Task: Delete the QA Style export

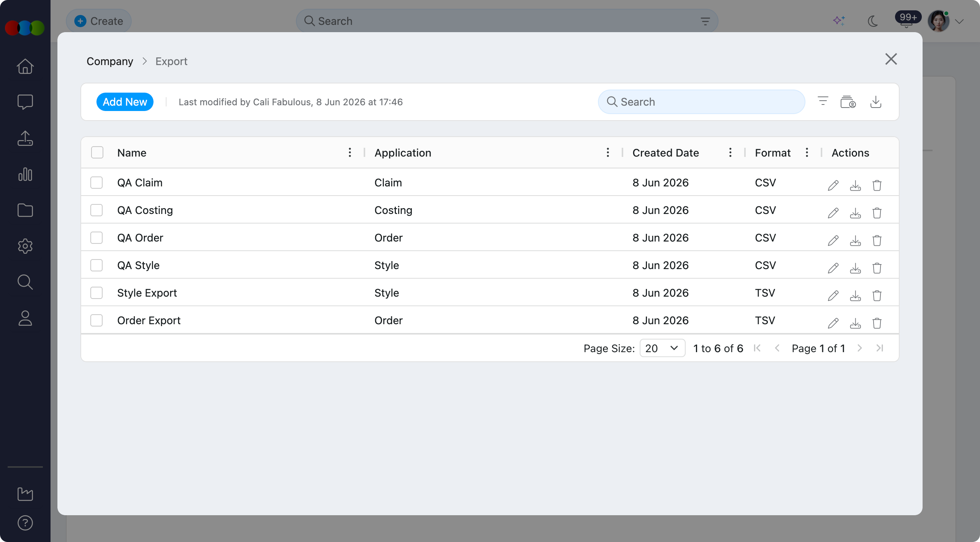Action: (x=877, y=268)
